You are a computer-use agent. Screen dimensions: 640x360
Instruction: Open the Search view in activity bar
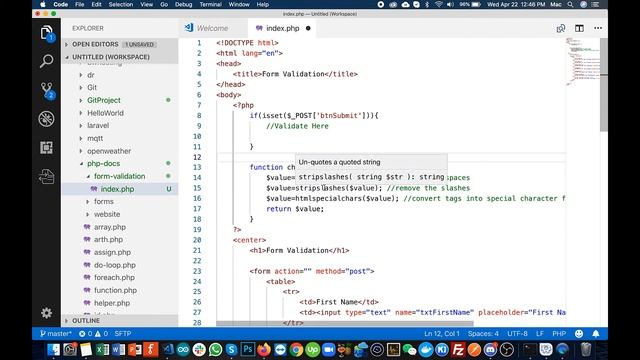47,61
